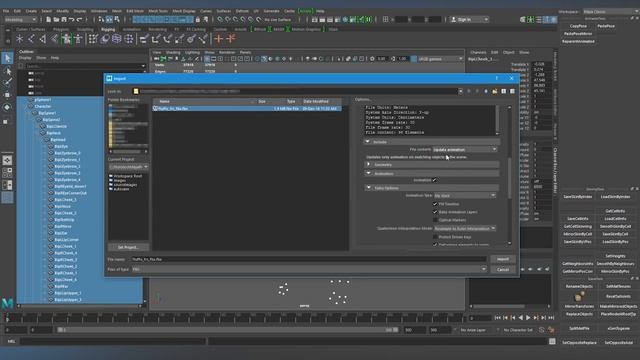Toggle the last checkbox in Extra Options
This screenshot has height=360, width=640.
[435, 244]
